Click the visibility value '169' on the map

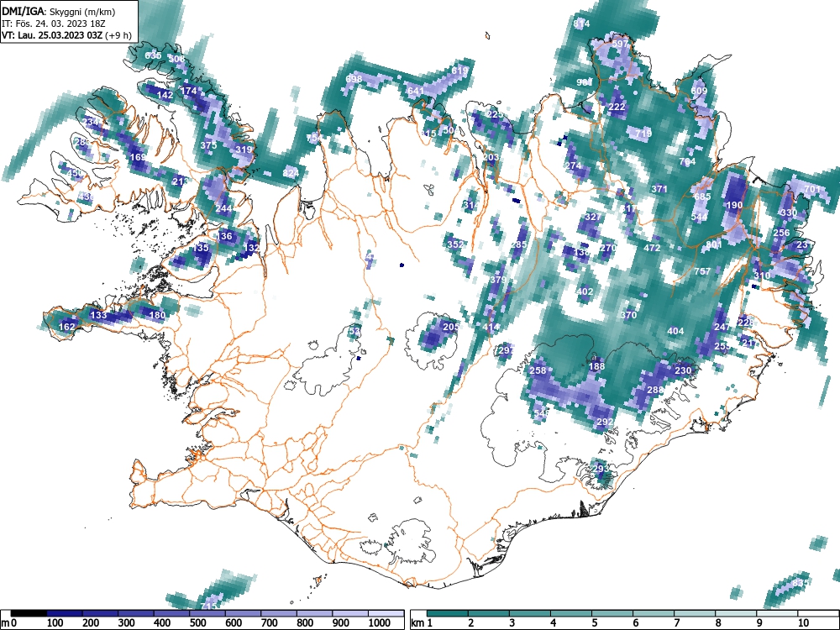coord(139,157)
